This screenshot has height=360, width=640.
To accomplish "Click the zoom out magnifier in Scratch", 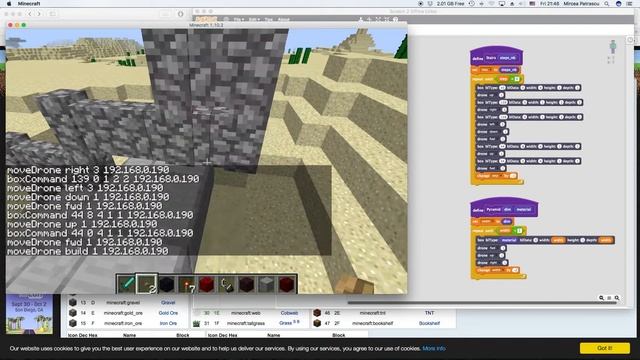I will [x=601, y=298].
